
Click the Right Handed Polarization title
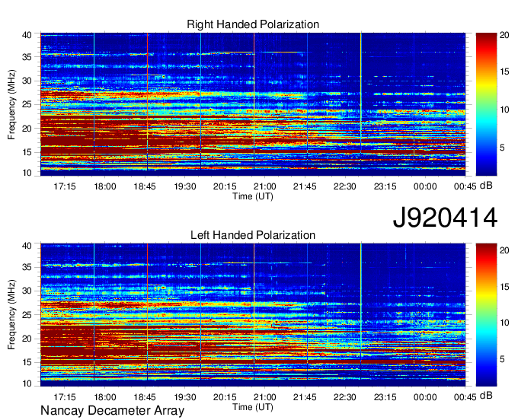point(253,24)
